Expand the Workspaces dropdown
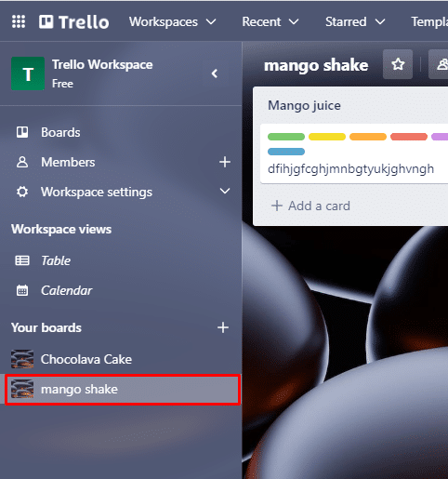The width and height of the screenshot is (448, 479). pos(172,21)
